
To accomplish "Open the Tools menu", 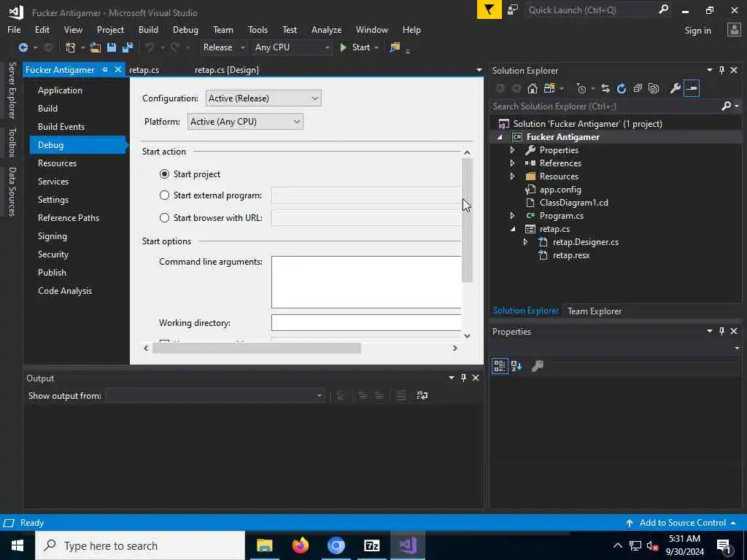I will (258, 29).
